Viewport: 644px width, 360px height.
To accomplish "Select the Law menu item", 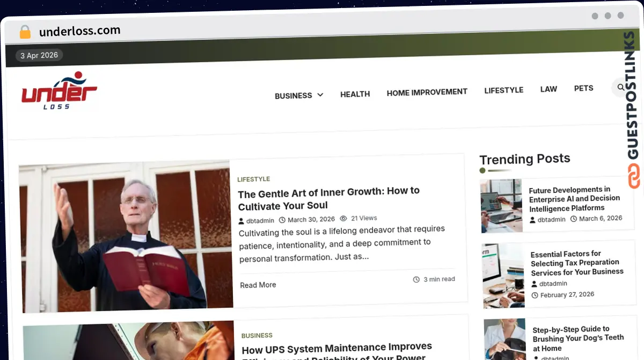I will (548, 89).
